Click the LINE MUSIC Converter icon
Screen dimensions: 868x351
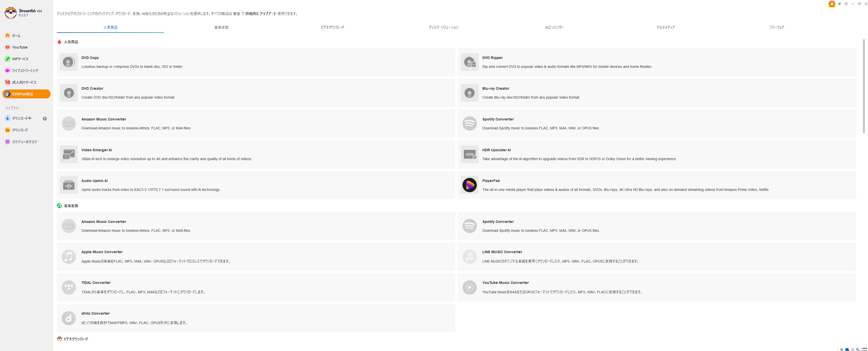coord(469,256)
